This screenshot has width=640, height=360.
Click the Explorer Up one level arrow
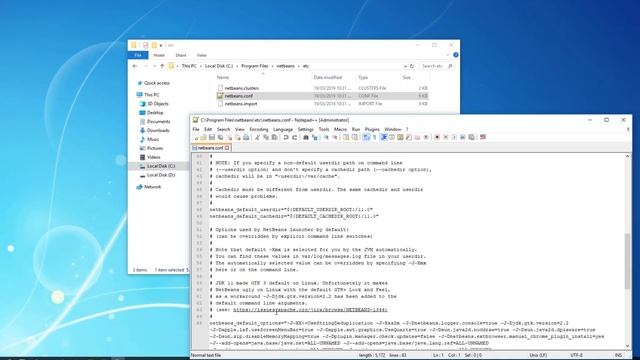tap(162, 66)
